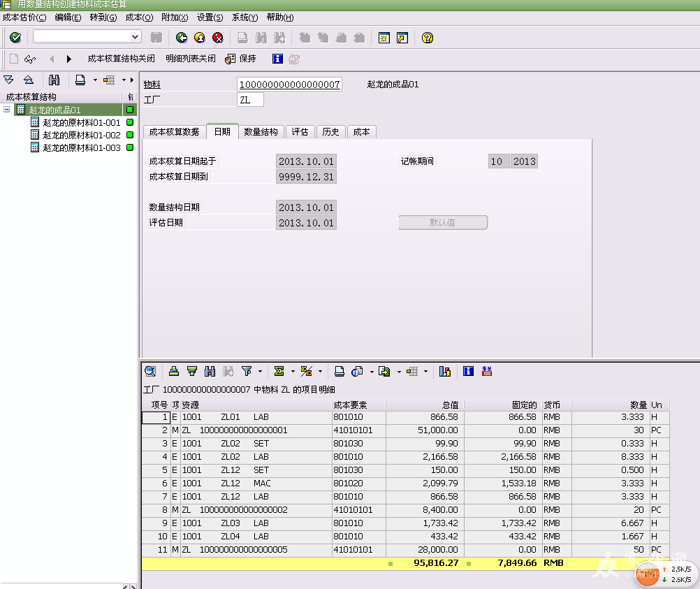Open the command field dropdown
The width and height of the screenshot is (700, 589).
135,36
